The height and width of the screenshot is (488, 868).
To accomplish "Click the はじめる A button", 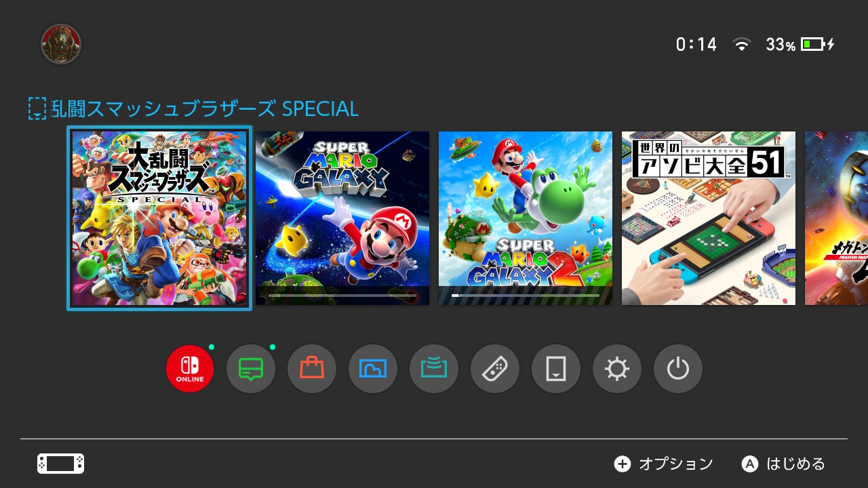I will point(783,464).
